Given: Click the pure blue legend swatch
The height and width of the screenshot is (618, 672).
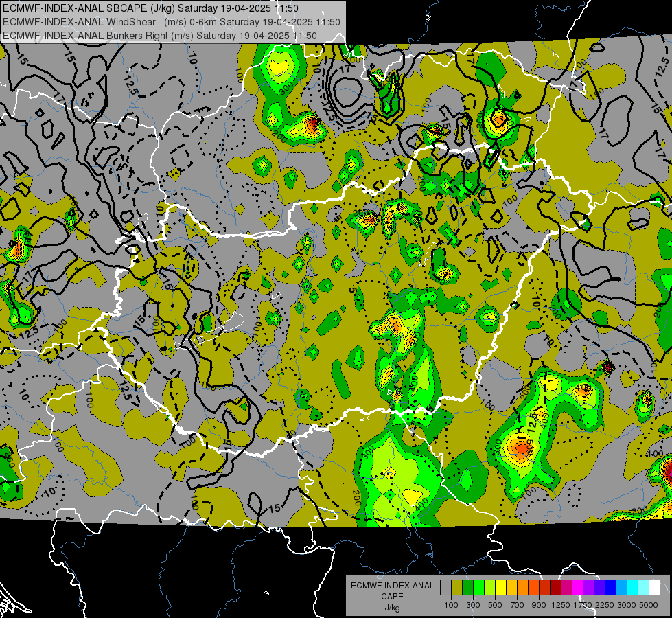Looking at the screenshot, I should click(611, 588).
